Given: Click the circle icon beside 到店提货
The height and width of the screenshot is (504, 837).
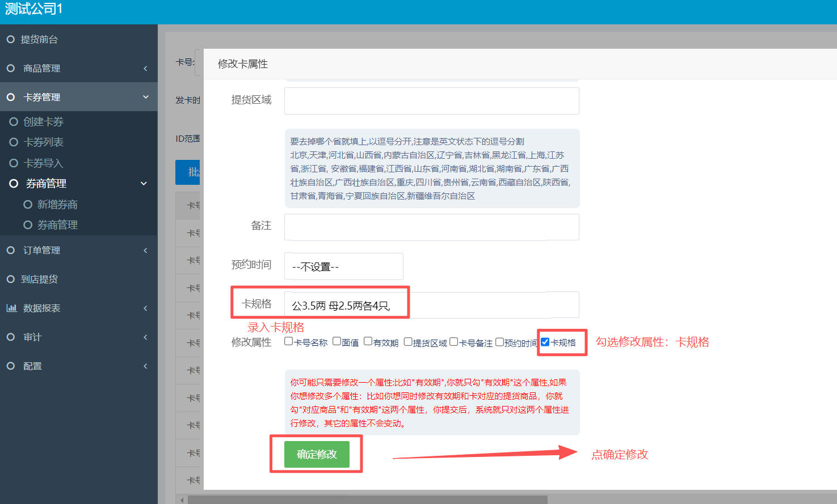Looking at the screenshot, I should 10,279.
